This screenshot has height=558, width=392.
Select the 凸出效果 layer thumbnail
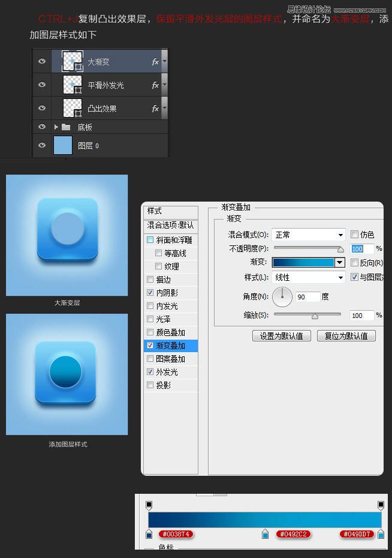tap(73, 108)
